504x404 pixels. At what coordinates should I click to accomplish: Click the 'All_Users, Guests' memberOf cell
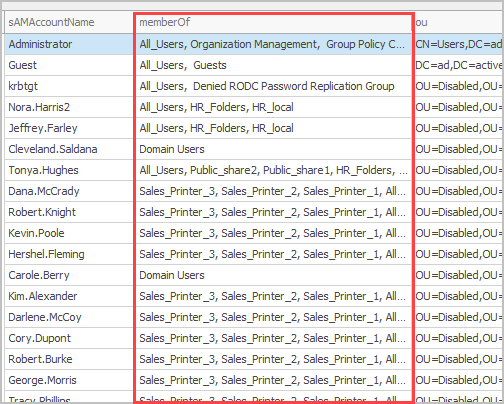pyautogui.click(x=273, y=65)
